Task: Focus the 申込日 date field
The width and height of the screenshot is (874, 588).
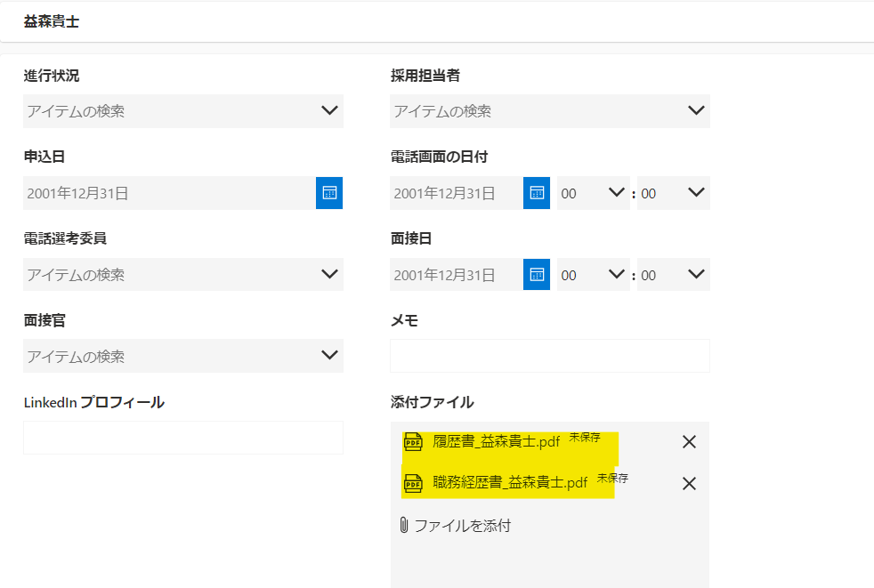Action: (x=169, y=193)
